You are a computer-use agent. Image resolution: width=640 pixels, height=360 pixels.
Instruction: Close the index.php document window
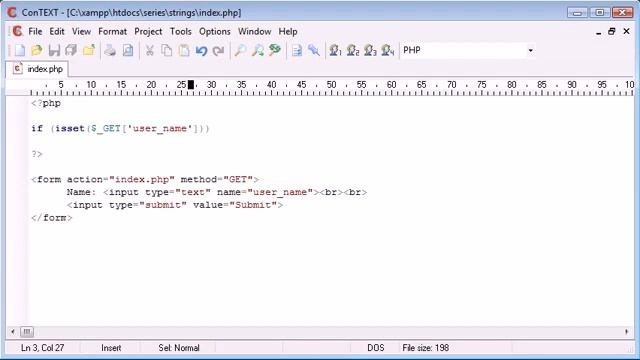tap(626, 31)
